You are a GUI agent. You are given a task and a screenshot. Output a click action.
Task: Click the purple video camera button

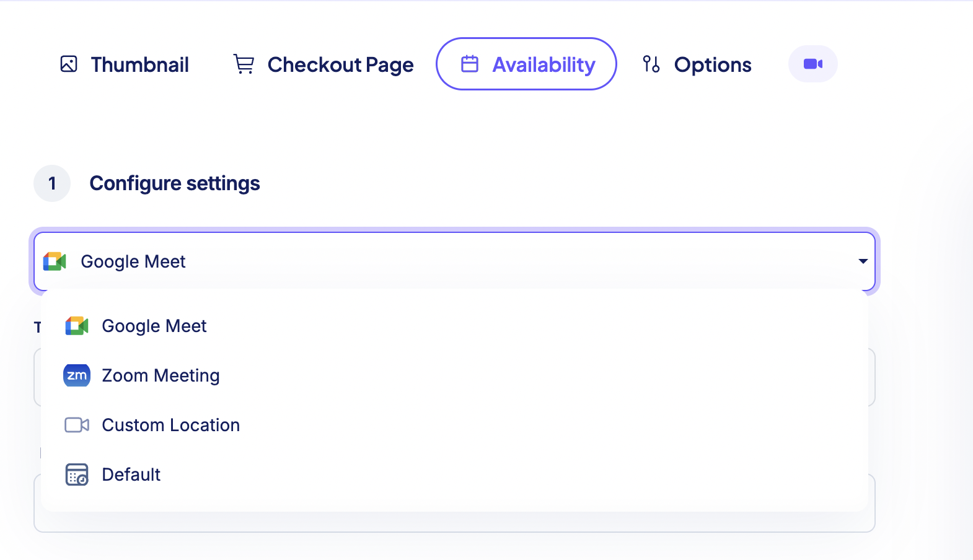click(x=813, y=64)
